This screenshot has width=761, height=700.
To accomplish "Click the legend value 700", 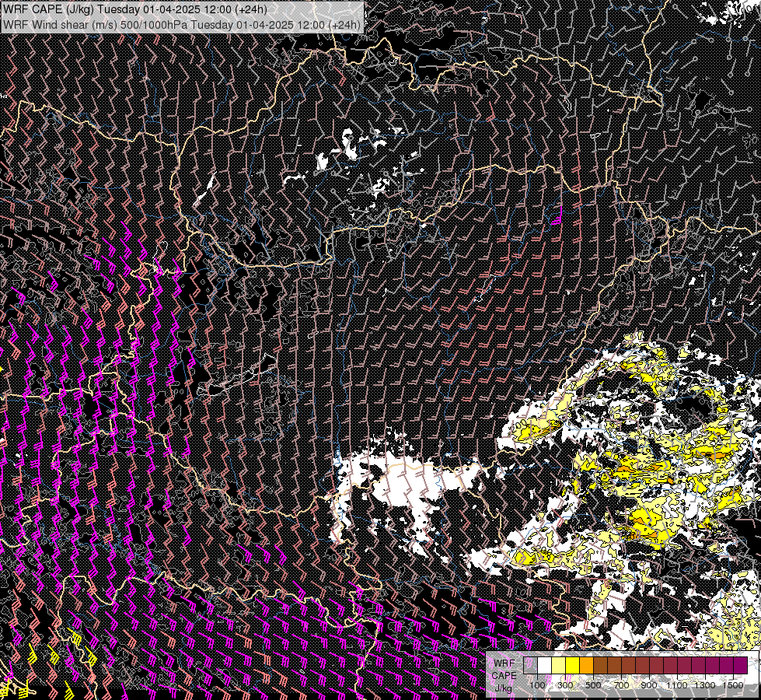I will tap(621, 685).
